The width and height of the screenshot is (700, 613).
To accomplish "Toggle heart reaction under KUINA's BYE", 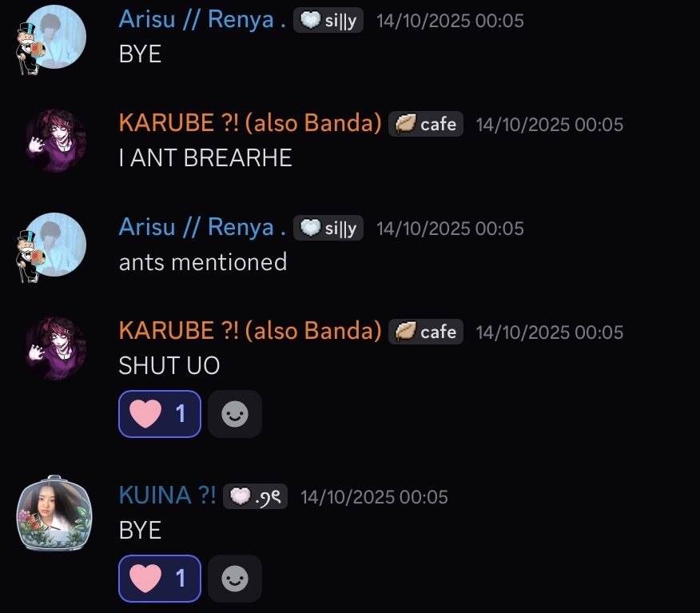I will pos(160,579).
